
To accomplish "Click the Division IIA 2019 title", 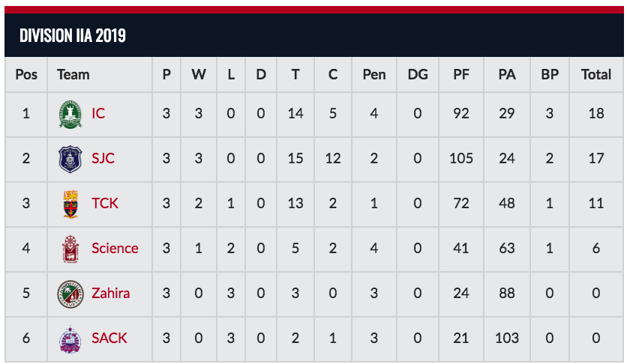I will [x=73, y=35].
